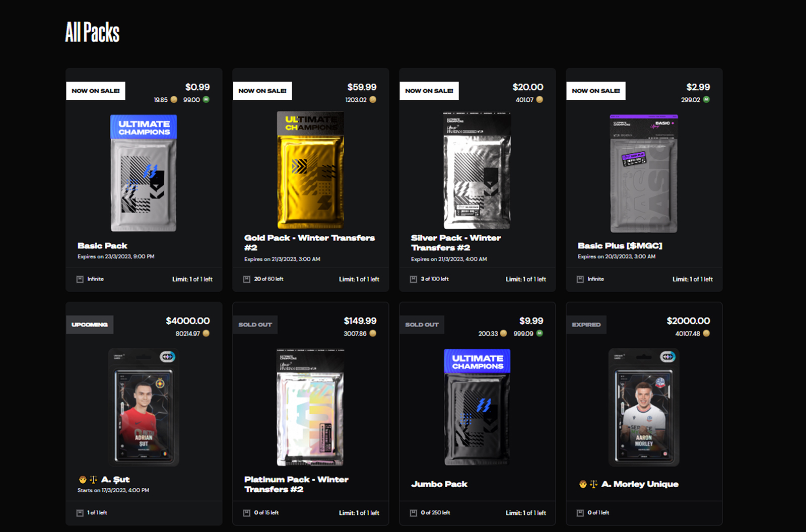
Task: Open the Platinum Pack - Winter Transfers #2 title
Action: [x=296, y=484]
